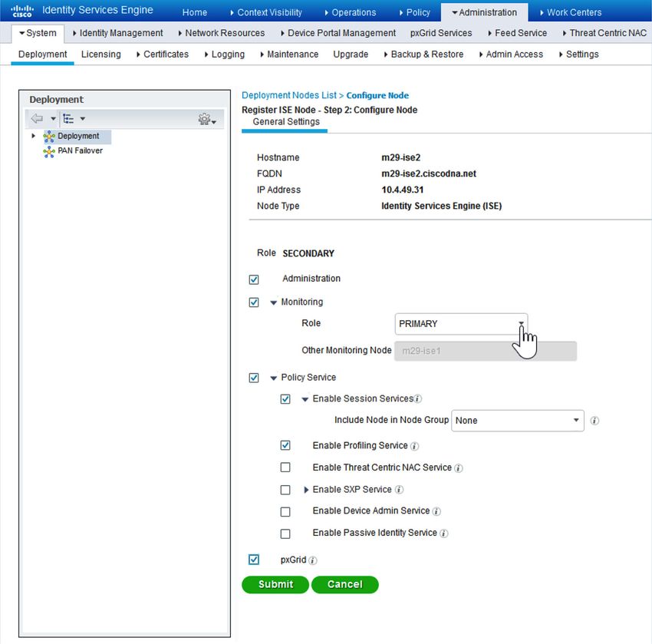Expand Enable SXP Service options
This screenshot has width=652, height=644.
click(x=306, y=490)
